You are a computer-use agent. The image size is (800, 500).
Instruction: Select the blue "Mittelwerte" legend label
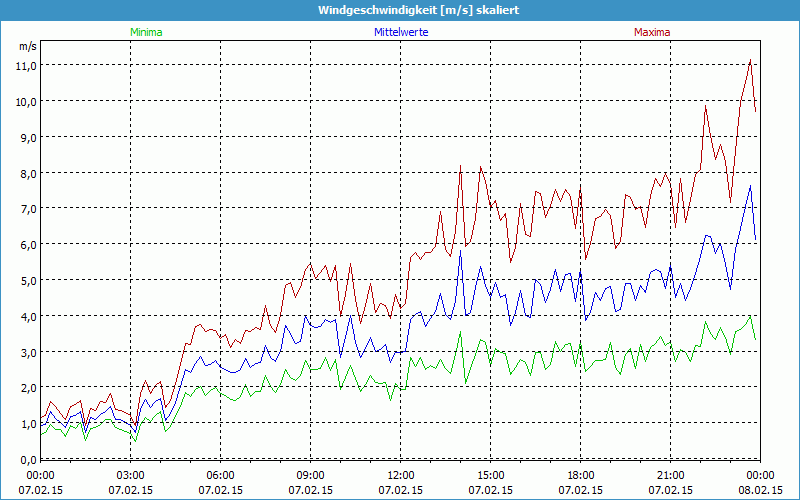click(400, 32)
